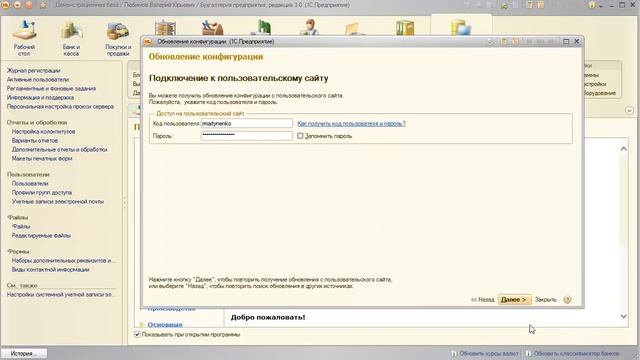Image resolution: width=640 pixels, height=360 pixels.
Task: Open Настройки системной учетной записи
Action: coord(61,294)
